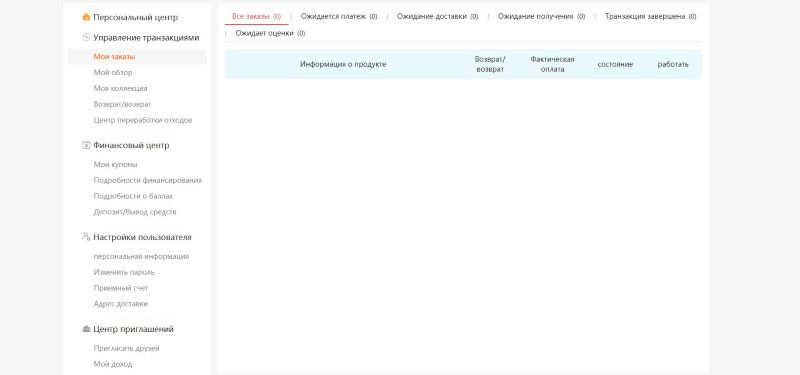Click the user icon beside Настройки пользователя
800x375 pixels.
click(x=86, y=237)
